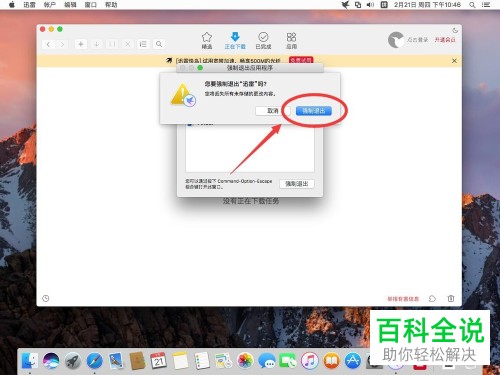The height and width of the screenshot is (375, 500).
Task: Click the 点击登录 login link
Action: (x=417, y=40)
